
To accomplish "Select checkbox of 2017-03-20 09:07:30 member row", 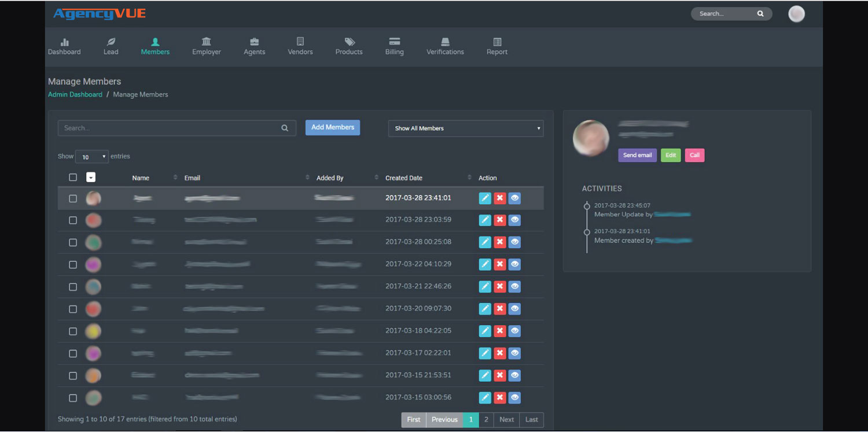I will click(x=73, y=309).
